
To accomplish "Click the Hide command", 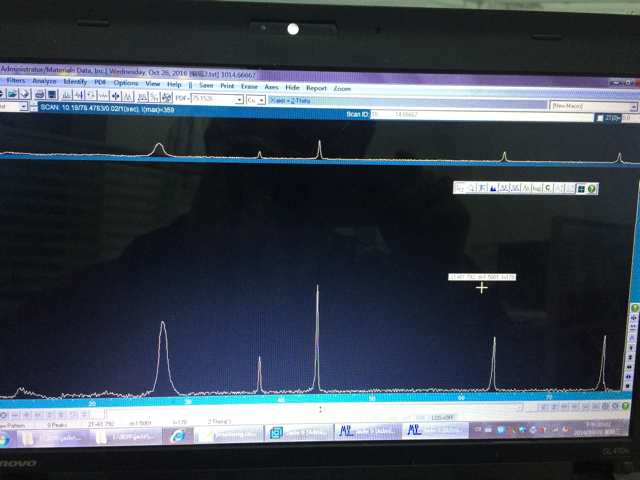I will pos(292,87).
